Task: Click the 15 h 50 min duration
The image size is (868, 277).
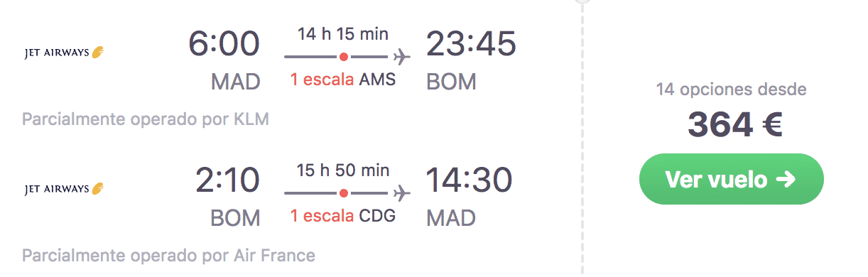Action: pyautogui.click(x=343, y=170)
